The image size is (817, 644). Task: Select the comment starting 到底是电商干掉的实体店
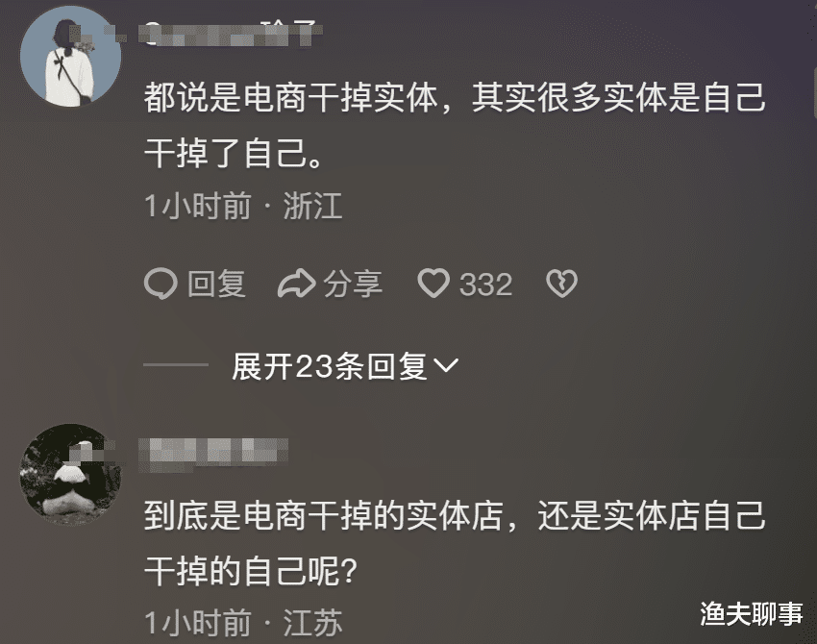(x=455, y=543)
